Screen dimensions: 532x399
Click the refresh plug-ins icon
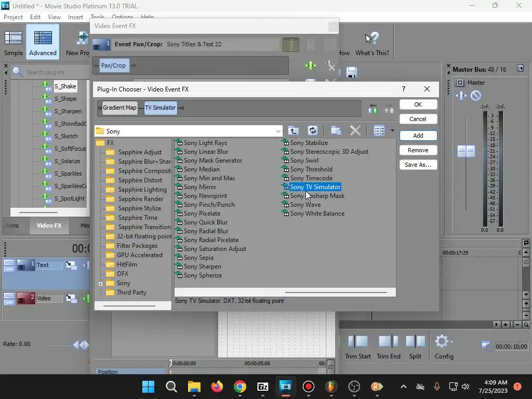(312, 130)
